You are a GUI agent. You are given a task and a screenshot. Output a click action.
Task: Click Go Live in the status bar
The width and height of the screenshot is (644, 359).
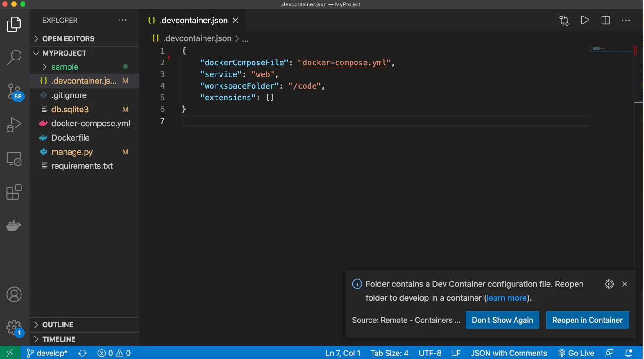[576, 353]
